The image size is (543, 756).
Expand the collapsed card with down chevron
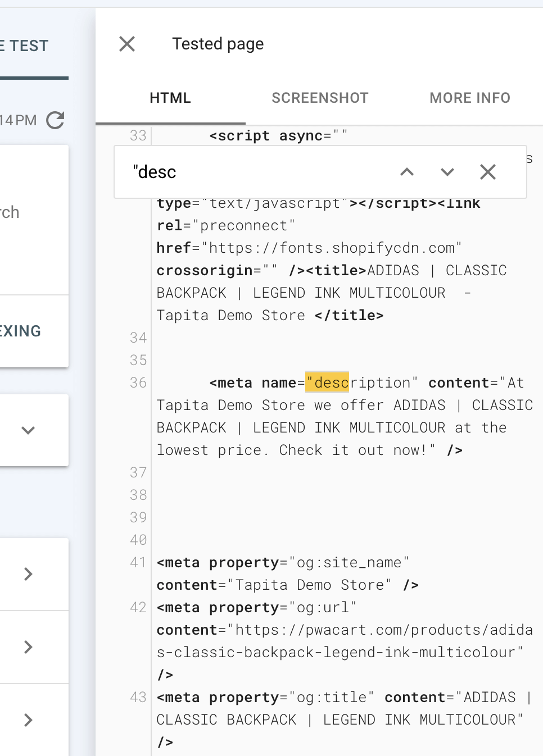(28, 430)
